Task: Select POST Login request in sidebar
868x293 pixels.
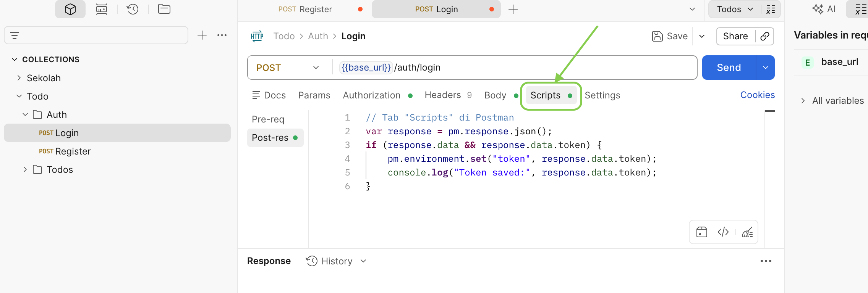Action: point(117,133)
